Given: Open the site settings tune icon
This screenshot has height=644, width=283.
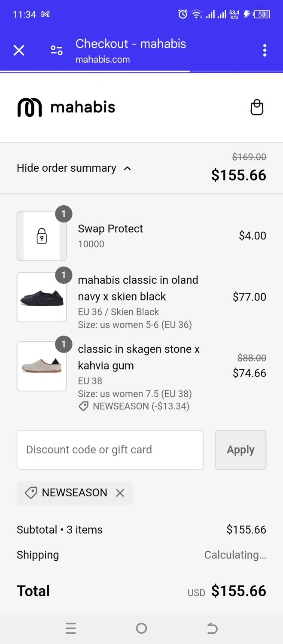Looking at the screenshot, I should click(x=57, y=51).
